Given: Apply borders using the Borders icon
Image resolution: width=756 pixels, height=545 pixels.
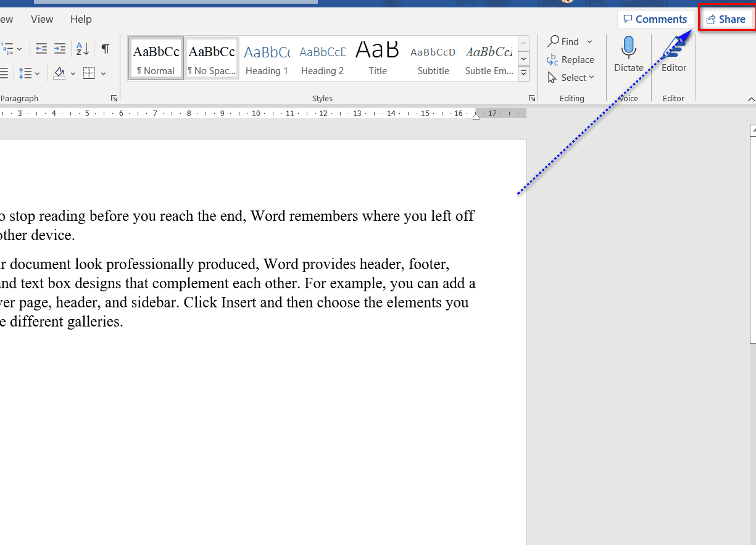Looking at the screenshot, I should (89, 73).
